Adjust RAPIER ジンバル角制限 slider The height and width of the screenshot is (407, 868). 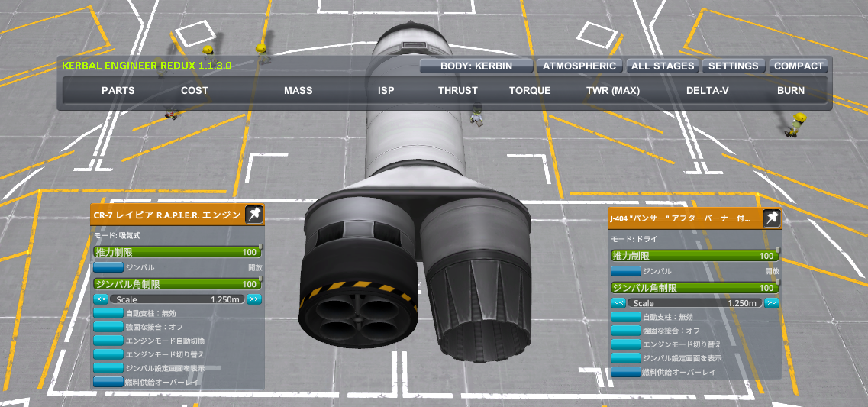click(177, 284)
